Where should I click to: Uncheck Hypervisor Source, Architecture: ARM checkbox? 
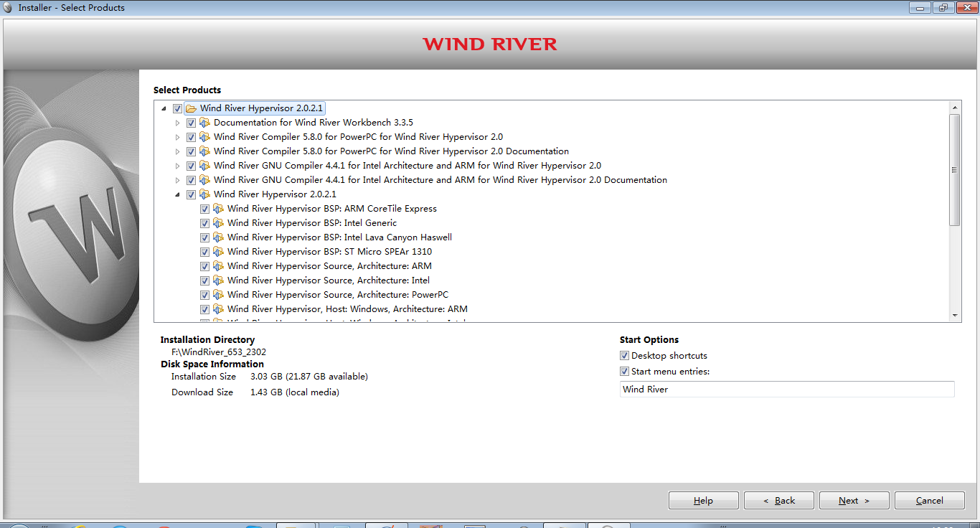point(204,266)
